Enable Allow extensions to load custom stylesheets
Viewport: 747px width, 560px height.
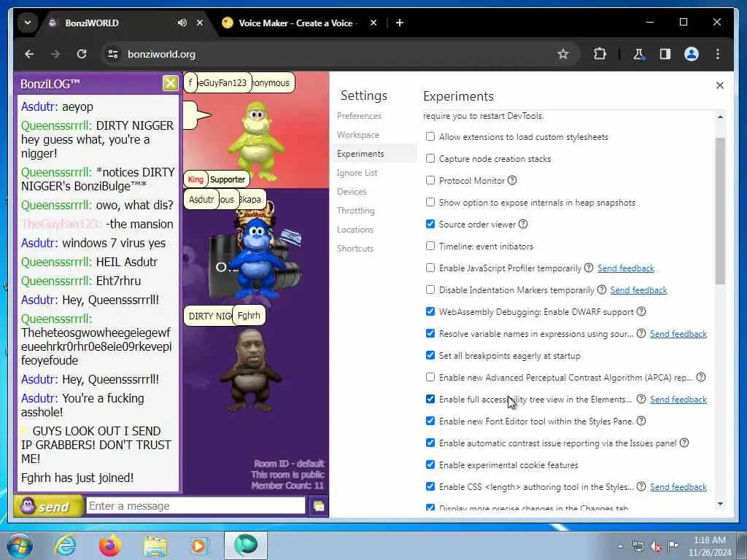click(430, 136)
